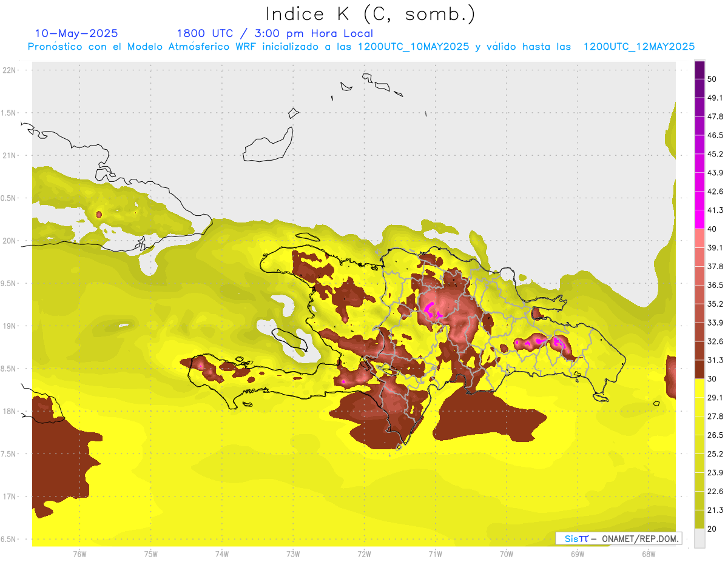Viewport: 728px width, 562px height.
Task: Click the '69W' longitude axis label
Action: 578,554
